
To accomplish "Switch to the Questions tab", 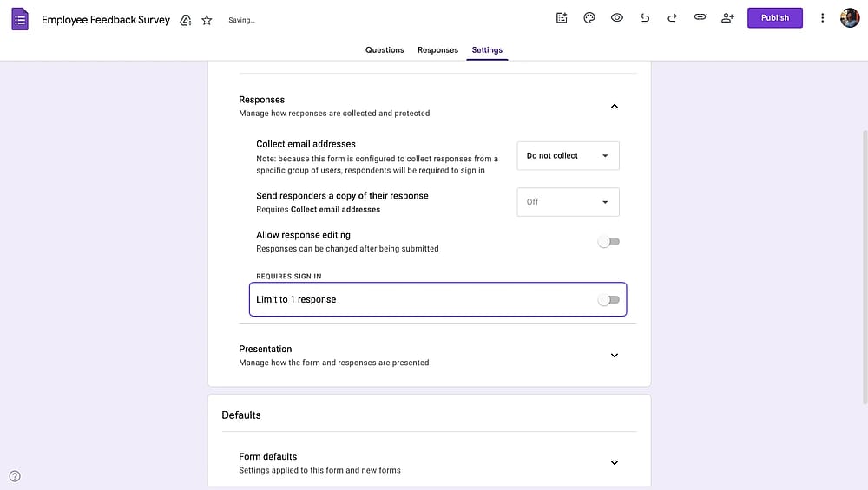I will click(x=385, y=49).
